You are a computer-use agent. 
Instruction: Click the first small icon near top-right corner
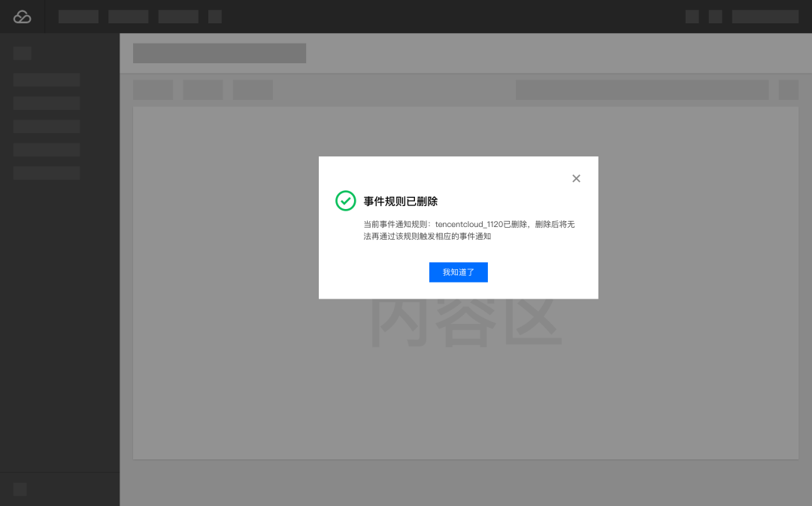[692, 16]
